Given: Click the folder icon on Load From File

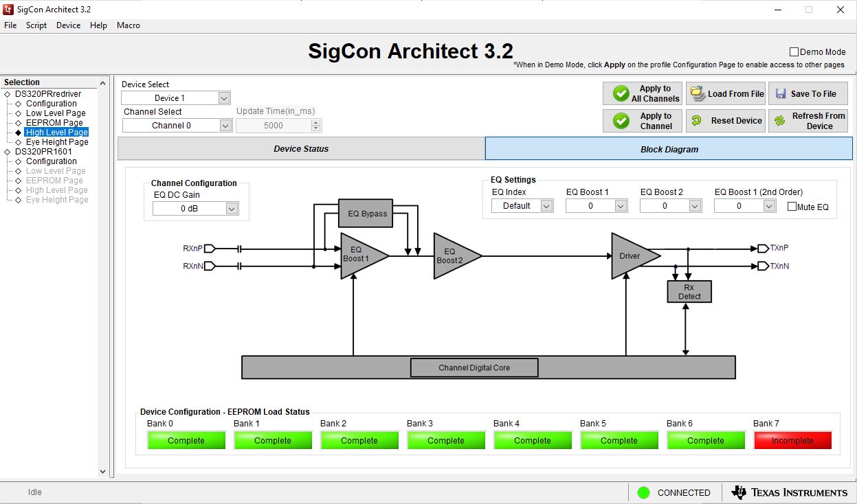Looking at the screenshot, I should tap(698, 93).
